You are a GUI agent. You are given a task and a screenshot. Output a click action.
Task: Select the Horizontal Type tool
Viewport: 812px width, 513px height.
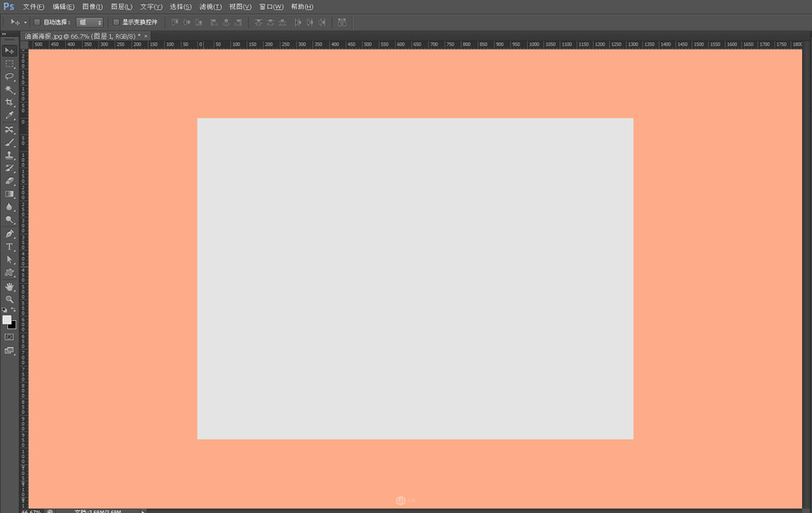click(x=9, y=246)
